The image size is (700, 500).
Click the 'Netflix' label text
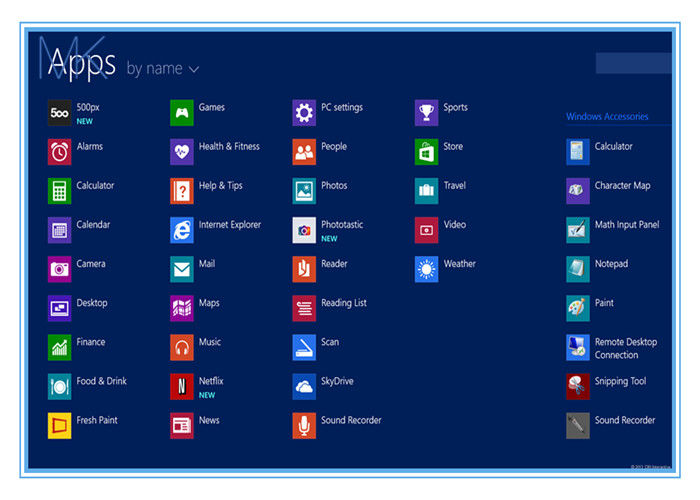tap(211, 381)
